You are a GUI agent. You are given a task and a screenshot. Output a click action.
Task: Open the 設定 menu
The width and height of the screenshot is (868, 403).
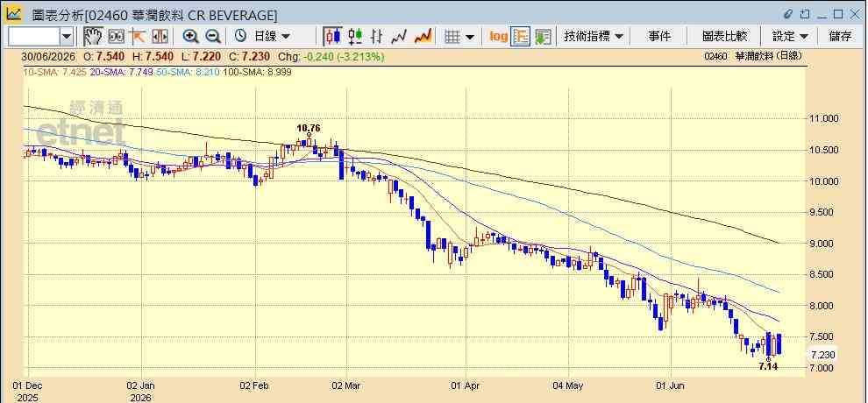click(790, 37)
